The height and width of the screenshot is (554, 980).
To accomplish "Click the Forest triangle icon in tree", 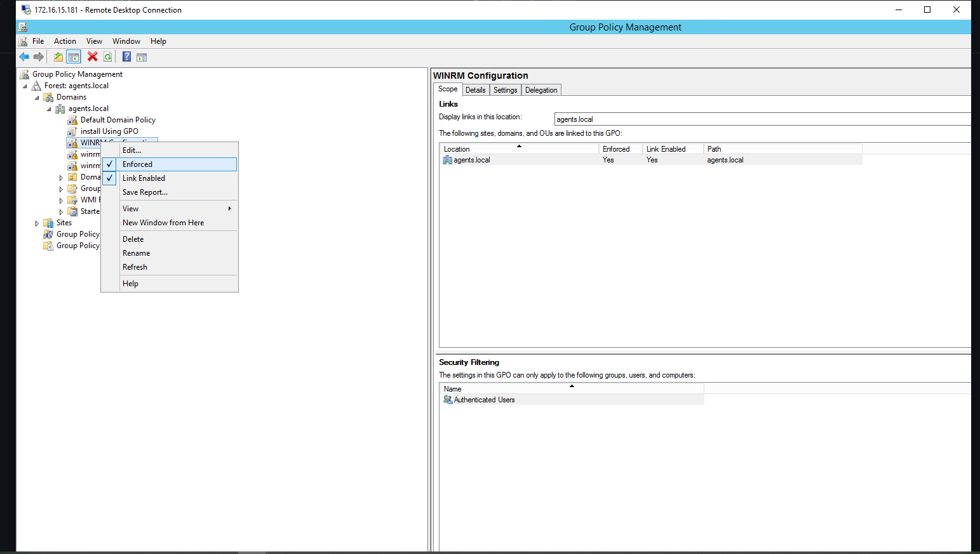I will point(37,86).
